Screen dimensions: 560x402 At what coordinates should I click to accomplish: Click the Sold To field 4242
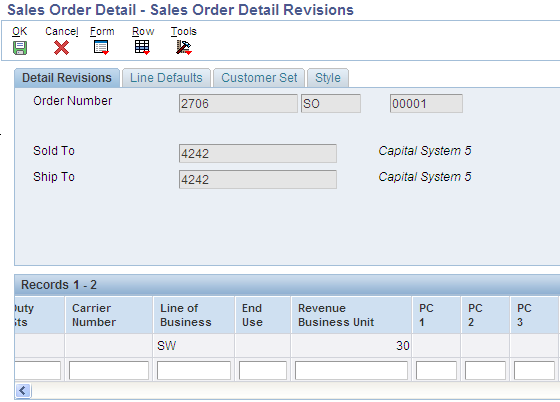(x=258, y=154)
